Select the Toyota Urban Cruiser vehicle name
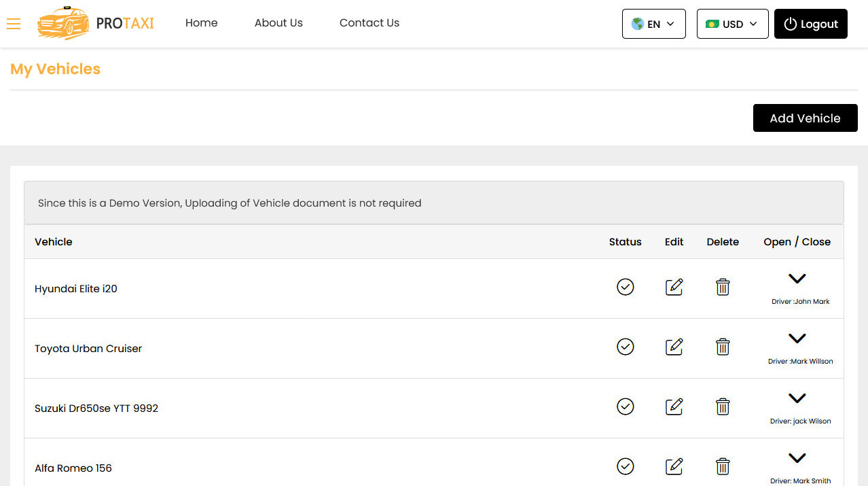The height and width of the screenshot is (486, 868). click(x=88, y=349)
